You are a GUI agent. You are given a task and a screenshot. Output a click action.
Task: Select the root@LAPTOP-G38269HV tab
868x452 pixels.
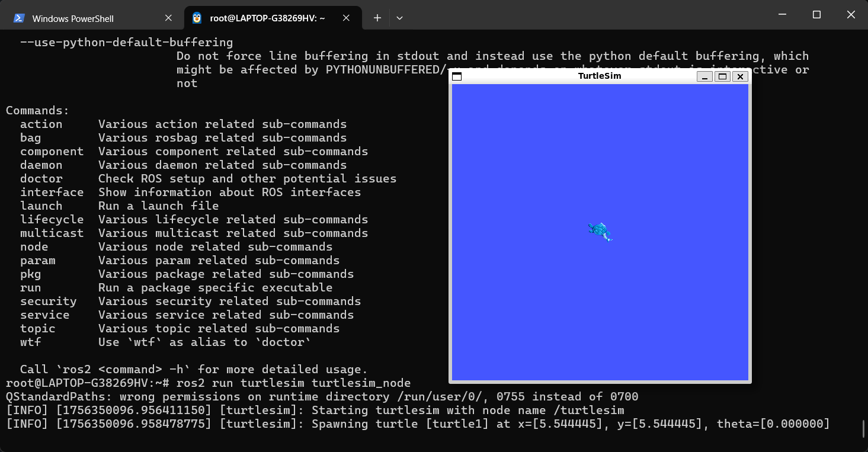(267, 18)
